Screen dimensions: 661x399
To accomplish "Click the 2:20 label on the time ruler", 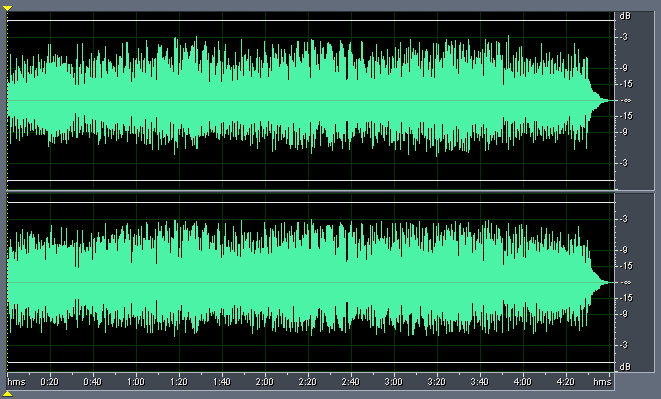I will [308, 382].
